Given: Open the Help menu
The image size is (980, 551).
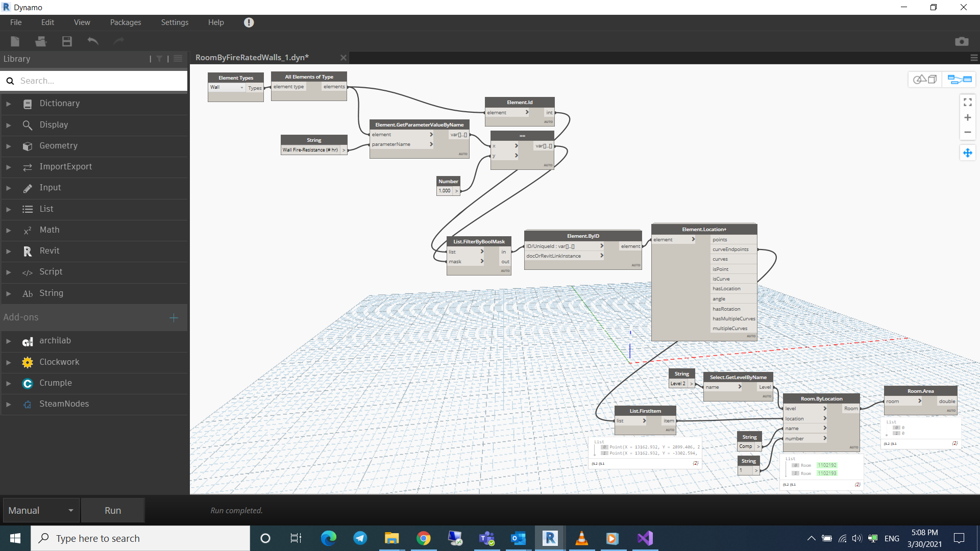Looking at the screenshot, I should tap(216, 22).
